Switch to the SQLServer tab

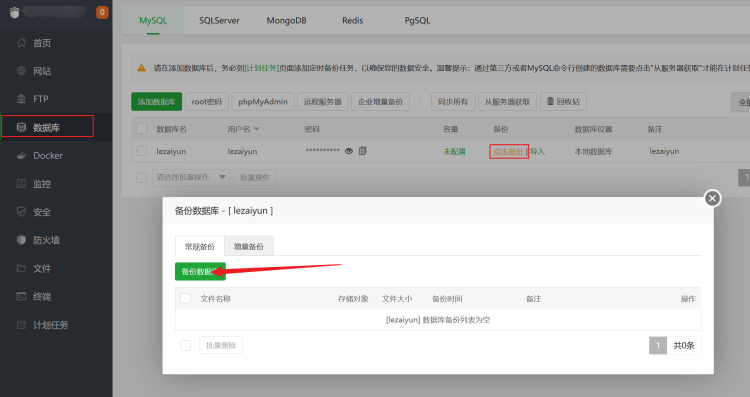219,21
